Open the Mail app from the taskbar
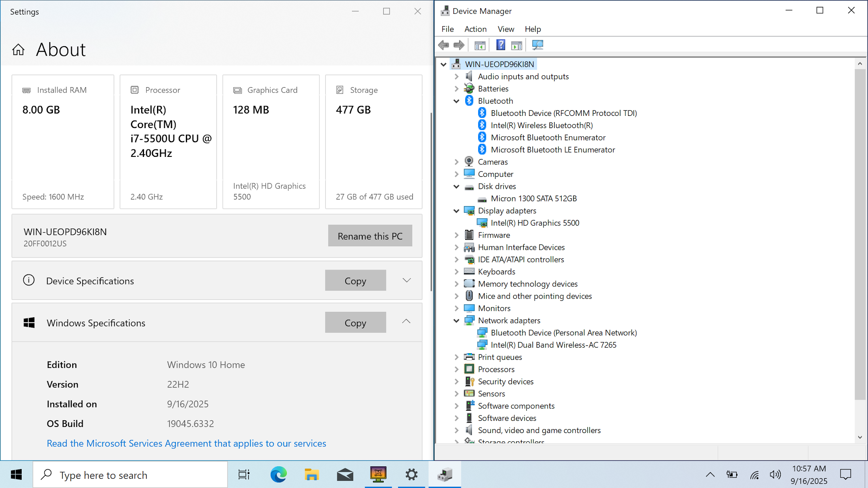Image resolution: width=868 pixels, height=488 pixels. pos(345,475)
